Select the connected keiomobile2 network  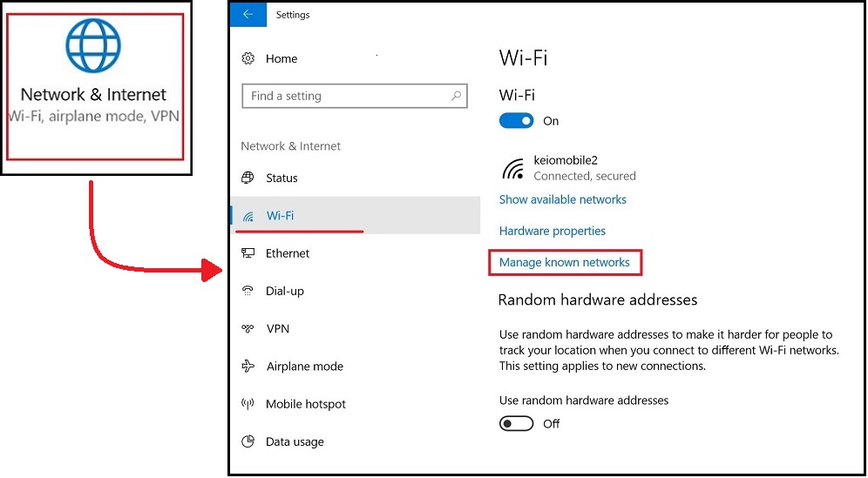point(566,168)
